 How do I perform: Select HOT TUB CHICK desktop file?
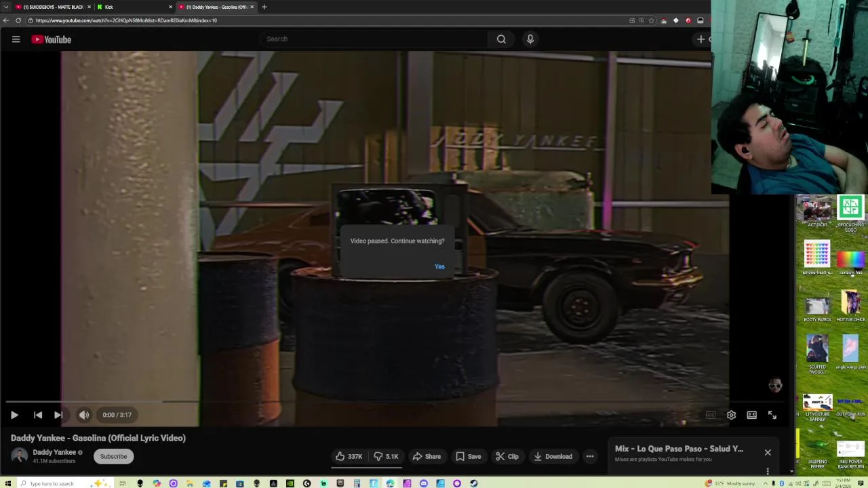click(850, 306)
